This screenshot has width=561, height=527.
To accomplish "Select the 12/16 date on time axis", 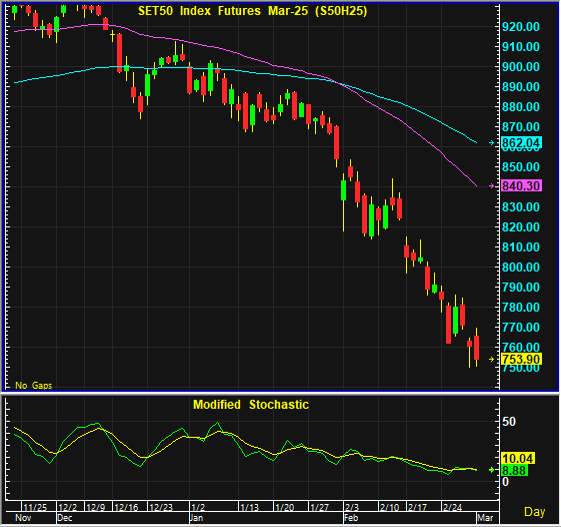I will click(x=126, y=507).
